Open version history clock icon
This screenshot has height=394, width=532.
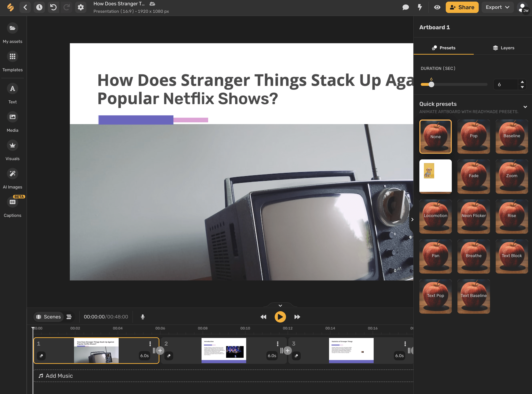[39, 7]
